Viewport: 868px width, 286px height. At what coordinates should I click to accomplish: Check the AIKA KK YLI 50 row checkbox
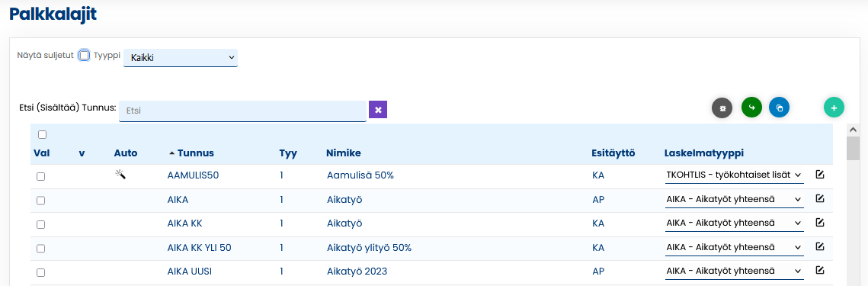tap(40, 249)
